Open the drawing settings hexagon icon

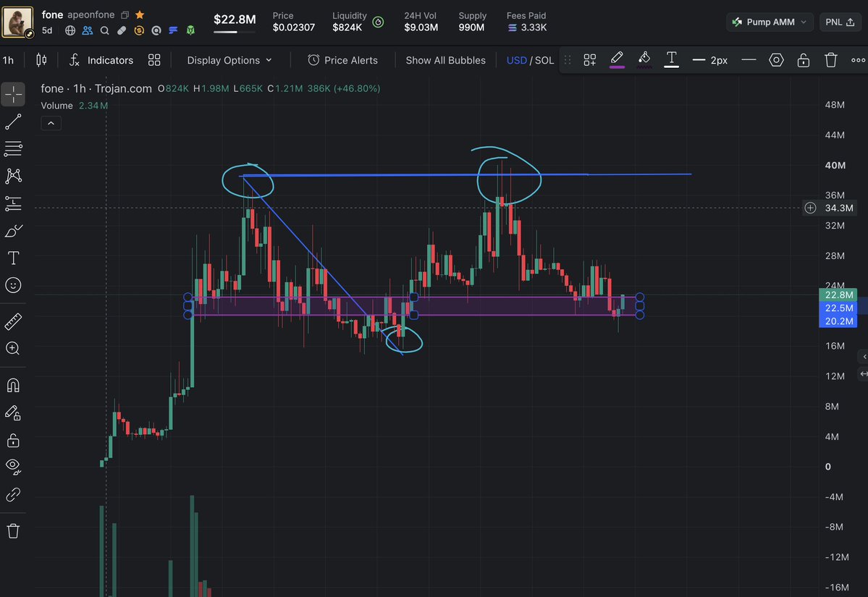pos(776,60)
